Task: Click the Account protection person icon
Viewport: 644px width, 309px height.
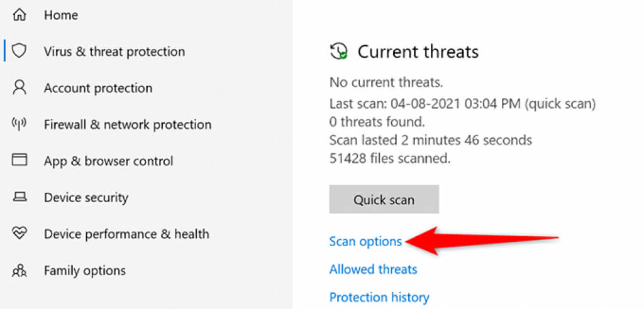Action: pos(19,88)
